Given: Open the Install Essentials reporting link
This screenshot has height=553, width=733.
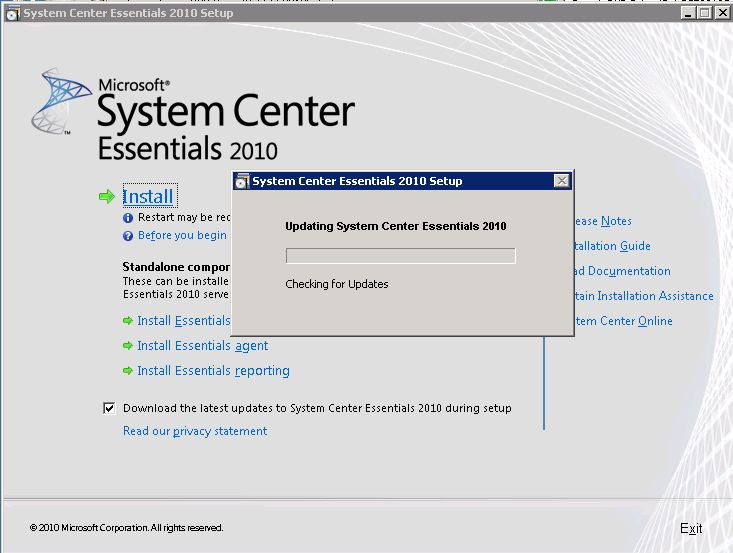Looking at the screenshot, I should [x=213, y=371].
